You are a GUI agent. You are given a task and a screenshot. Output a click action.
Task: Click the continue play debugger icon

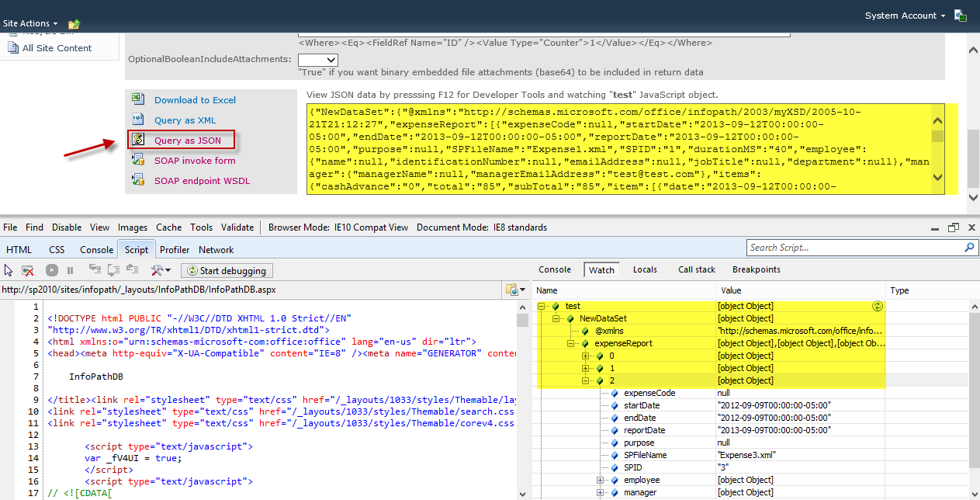point(52,270)
